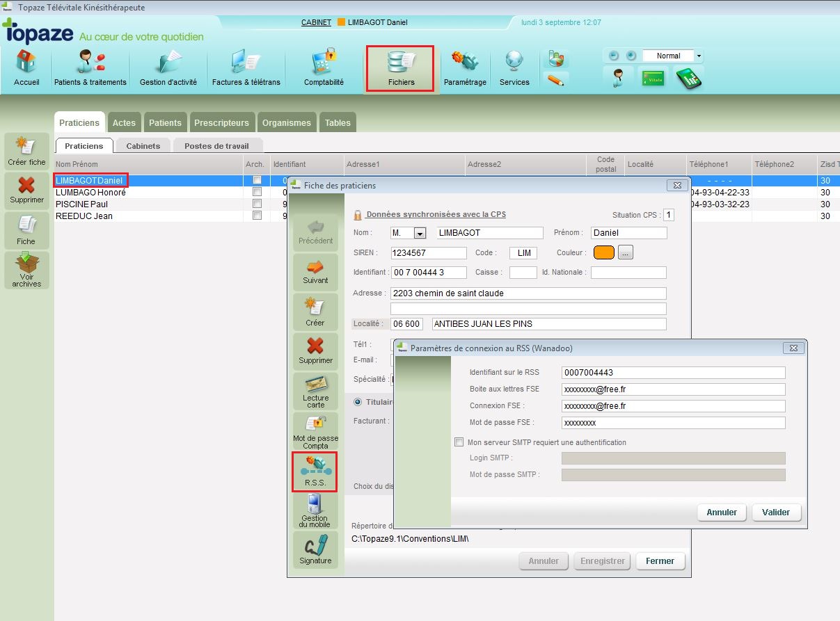
Task: Click the R.S.S. button in practitioner sheet
Action: tap(315, 471)
